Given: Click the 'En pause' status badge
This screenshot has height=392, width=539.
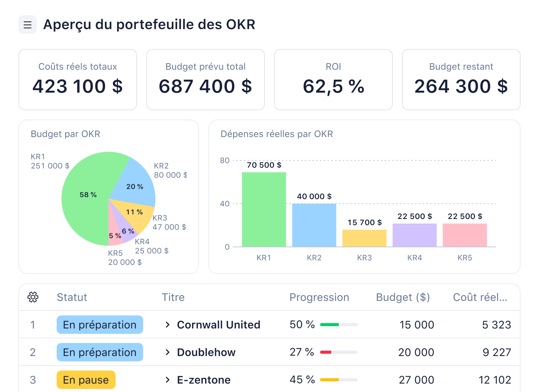Looking at the screenshot, I should [x=86, y=380].
